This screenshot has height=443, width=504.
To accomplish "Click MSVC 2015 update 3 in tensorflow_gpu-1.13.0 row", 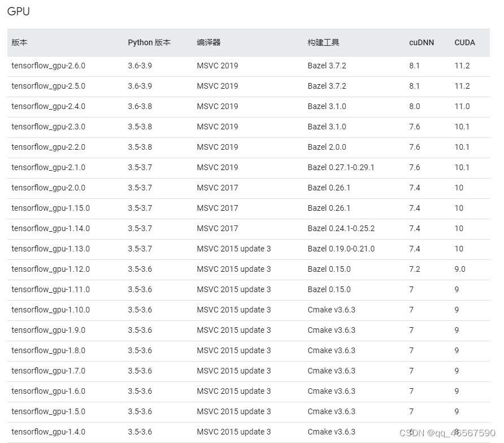I will (x=234, y=249).
